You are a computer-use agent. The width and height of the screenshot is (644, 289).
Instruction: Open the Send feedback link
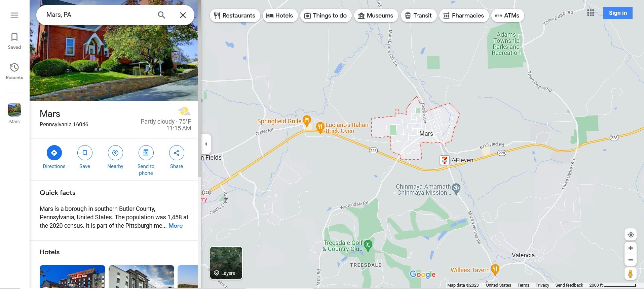[569, 285]
